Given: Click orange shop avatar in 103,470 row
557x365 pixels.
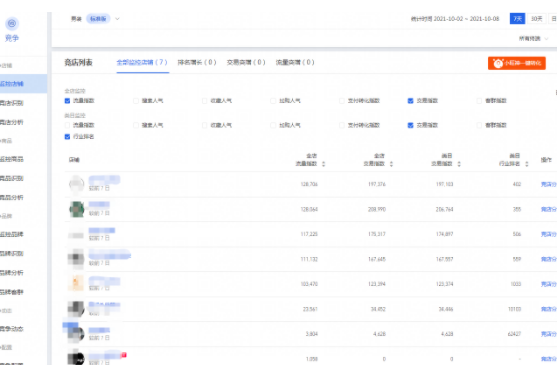Looking at the screenshot, I should [x=76, y=283].
